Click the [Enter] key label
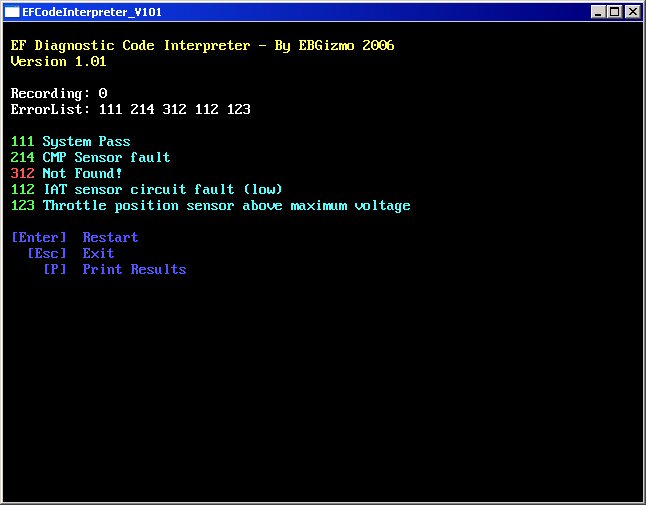Viewport: 646px width, 505px height. 39,238
